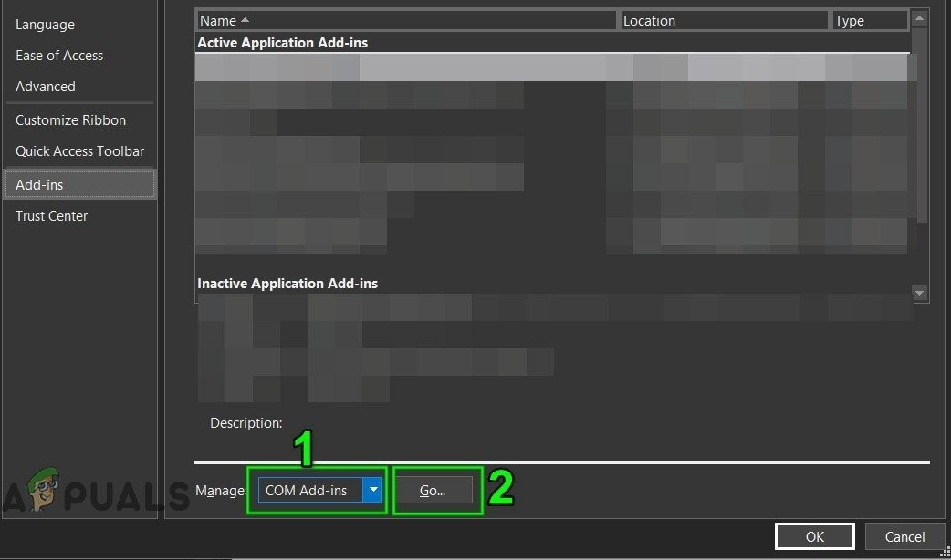Click the add-ins list scroll up arrow
Screen dimensions: 951x560
point(919,19)
